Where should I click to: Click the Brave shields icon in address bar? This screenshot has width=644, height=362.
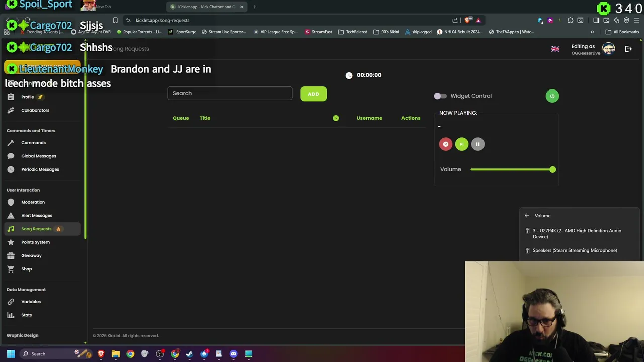[x=468, y=20]
